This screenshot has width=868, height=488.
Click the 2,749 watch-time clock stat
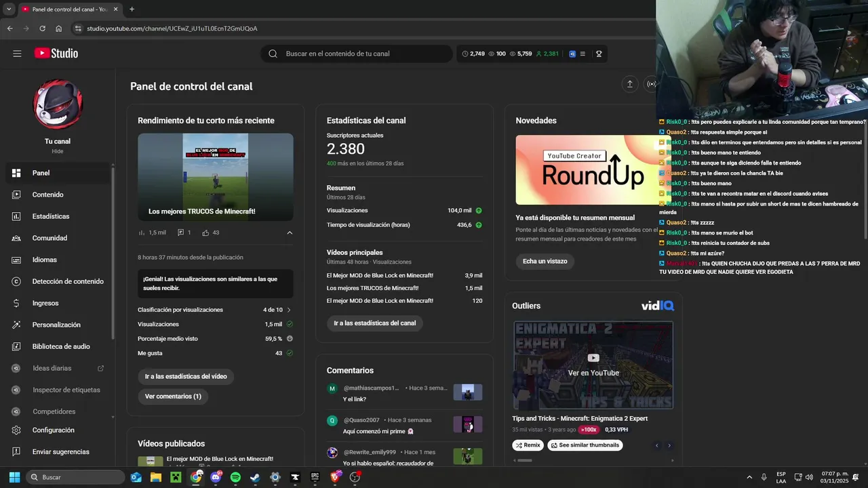pos(474,54)
